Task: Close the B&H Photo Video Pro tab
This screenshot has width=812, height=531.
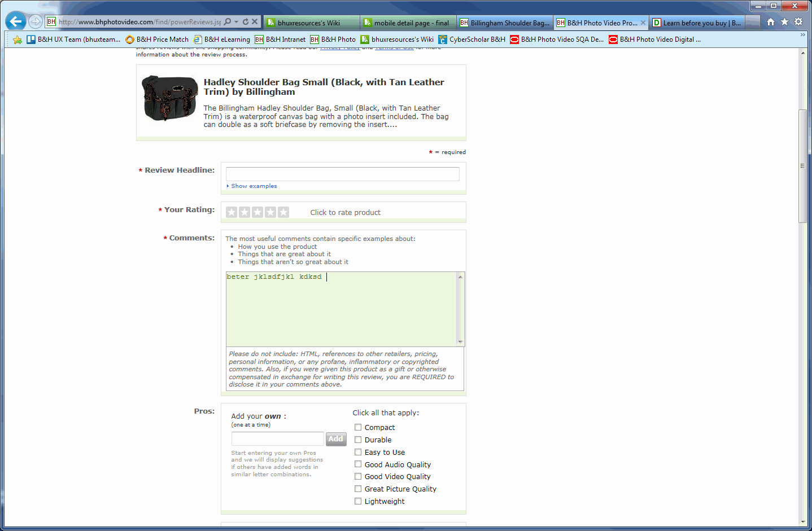Action: 643,23
